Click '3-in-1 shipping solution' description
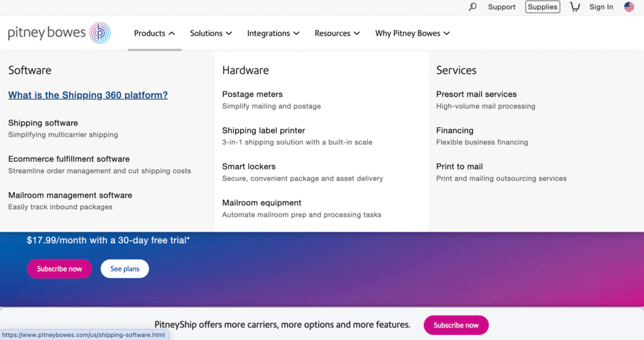The width and height of the screenshot is (644, 340). point(297,142)
